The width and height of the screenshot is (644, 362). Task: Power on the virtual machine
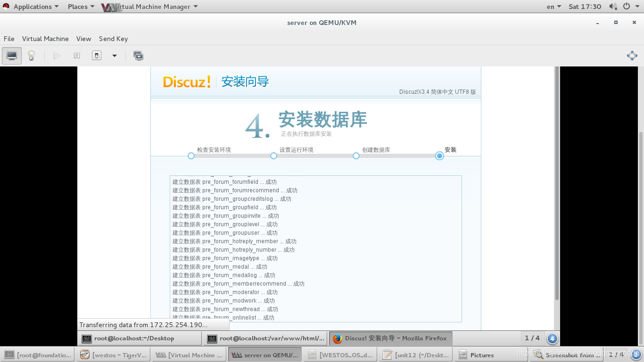pyautogui.click(x=57, y=56)
